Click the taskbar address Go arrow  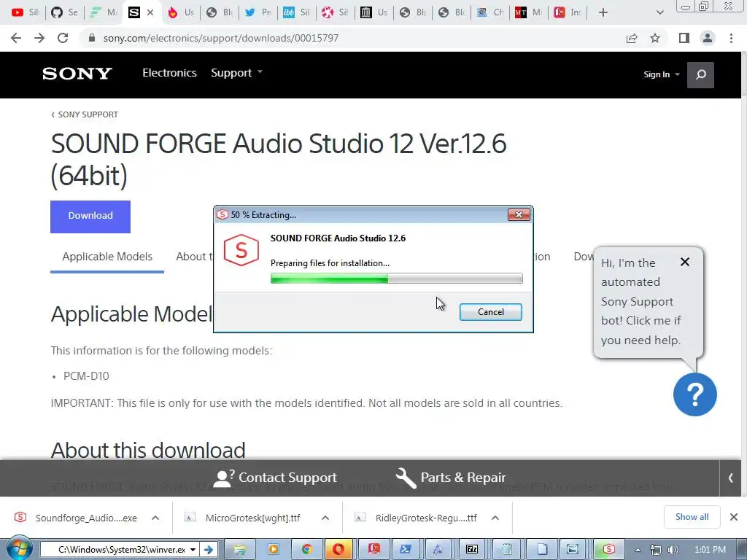coord(208,550)
